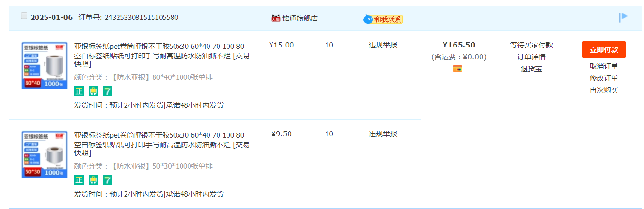Open the 50*30 product thumbnail

45,154
